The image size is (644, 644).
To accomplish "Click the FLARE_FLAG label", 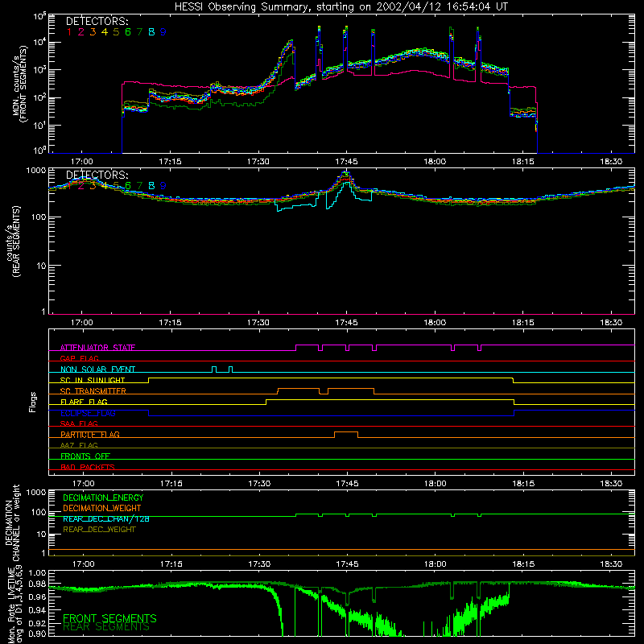I will [84, 402].
